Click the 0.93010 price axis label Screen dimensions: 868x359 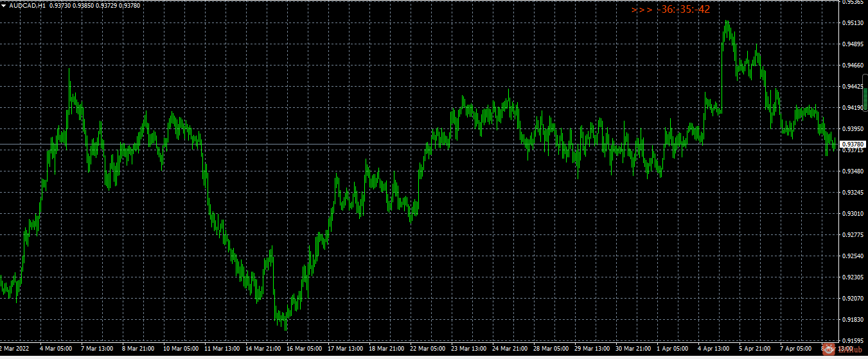[x=853, y=214]
